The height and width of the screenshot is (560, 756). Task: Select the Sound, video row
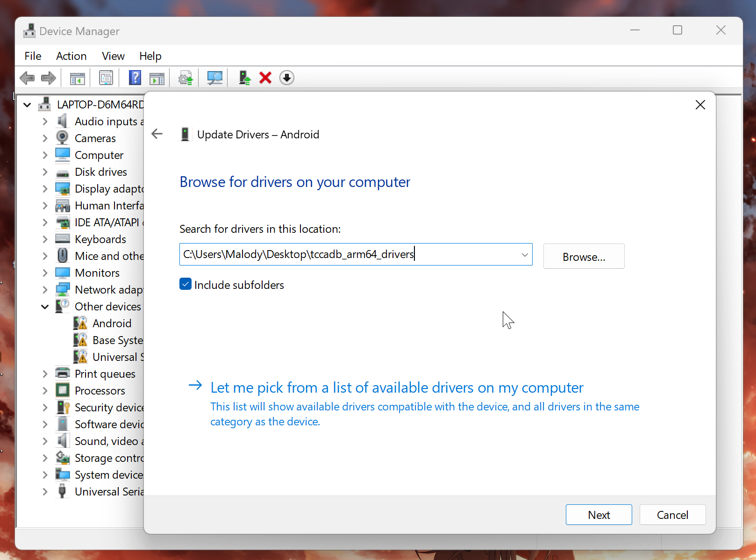[x=109, y=441]
